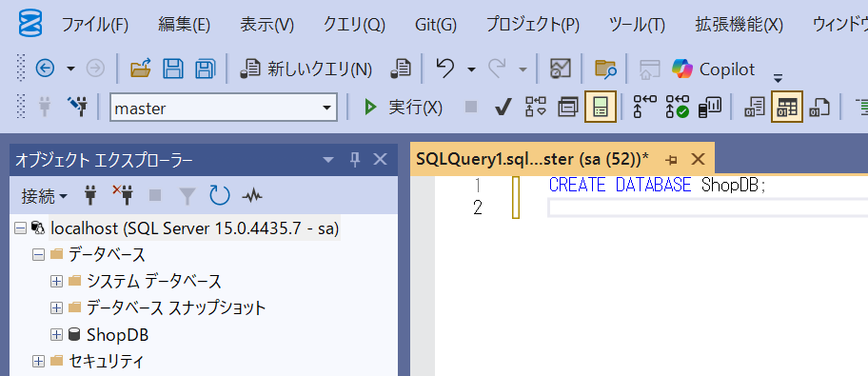Refresh Object Explorer with circular arrow icon
Viewport: 868px width, 376px height.
coord(219,195)
